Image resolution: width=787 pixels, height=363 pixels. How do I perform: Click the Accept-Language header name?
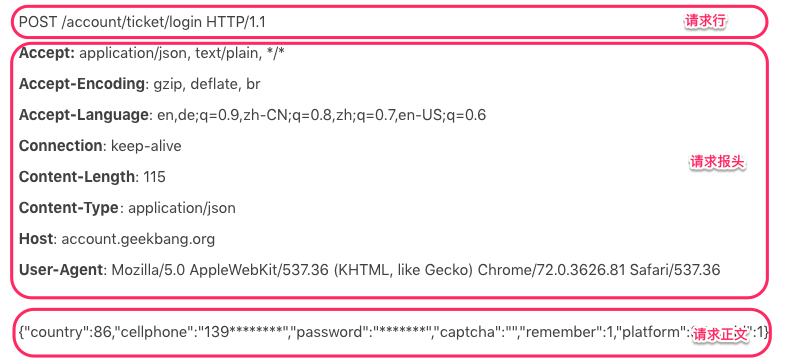pos(83,115)
